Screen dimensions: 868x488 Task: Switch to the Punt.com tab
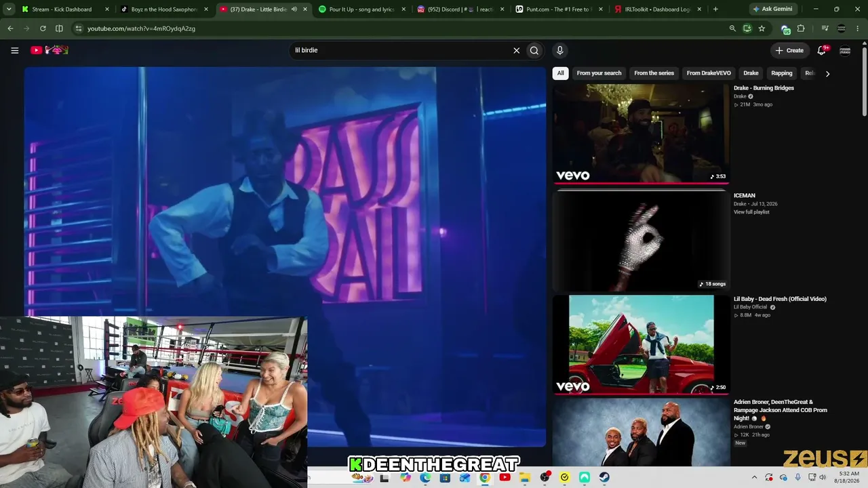559,9
